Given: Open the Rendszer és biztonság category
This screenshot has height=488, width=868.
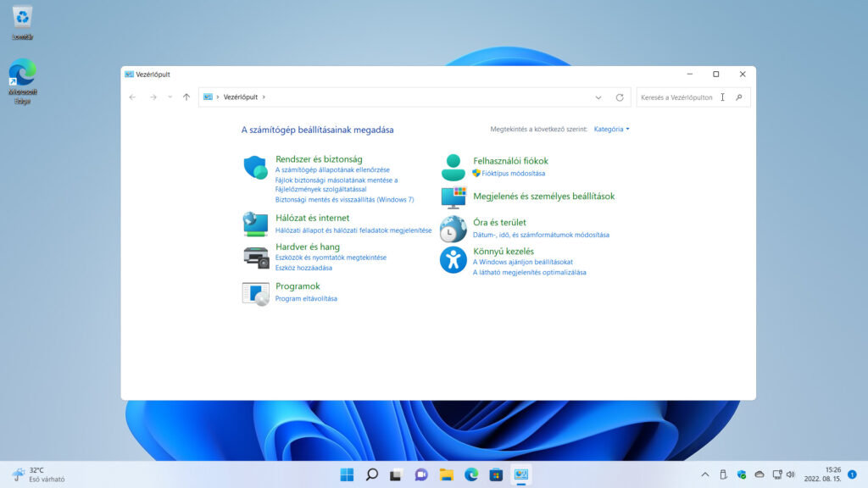Looking at the screenshot, I should click(x=319, y=158).
